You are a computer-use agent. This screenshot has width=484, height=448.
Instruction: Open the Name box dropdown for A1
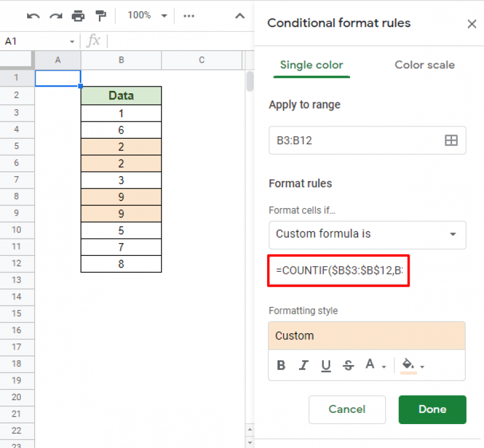[x=72, y=42]
